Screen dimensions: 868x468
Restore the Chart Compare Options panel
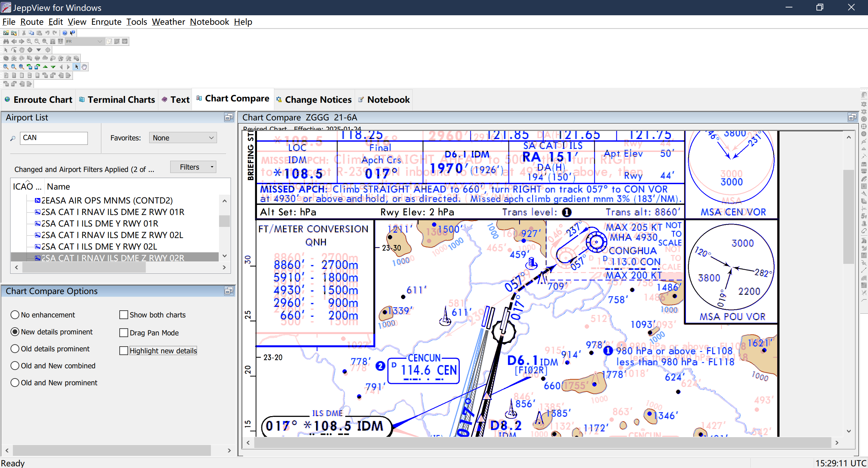click(x=229, y=291)
